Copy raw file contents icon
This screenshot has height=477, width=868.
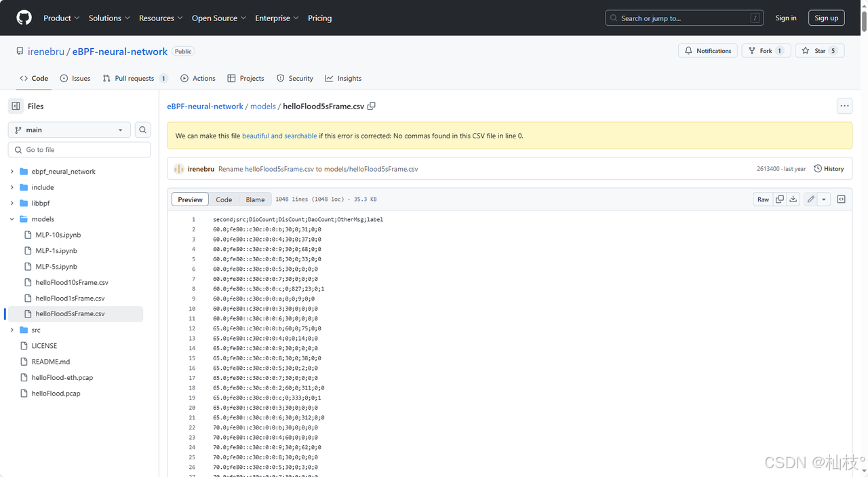[780, 199]
